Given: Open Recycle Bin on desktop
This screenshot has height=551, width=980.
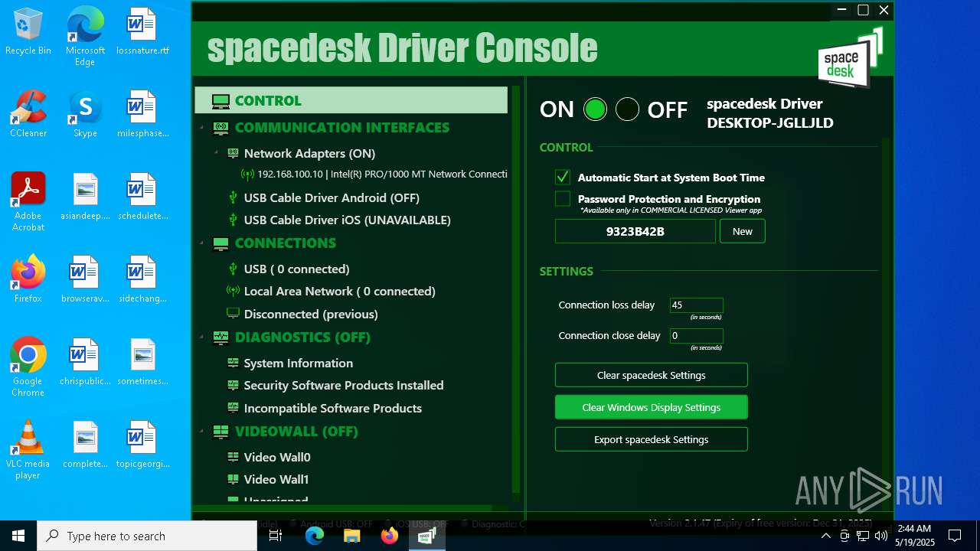Looking at the screenshot, I should pos(28,32).
